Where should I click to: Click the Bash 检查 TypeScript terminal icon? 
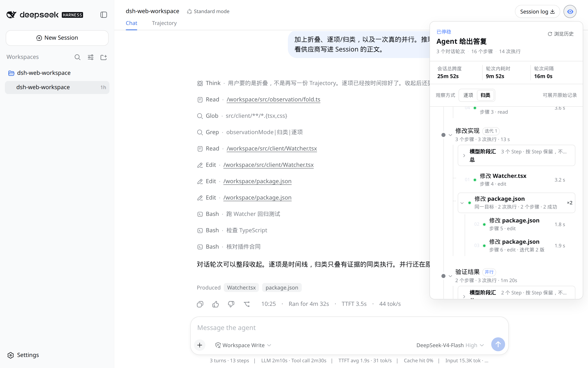pos(200,230)
